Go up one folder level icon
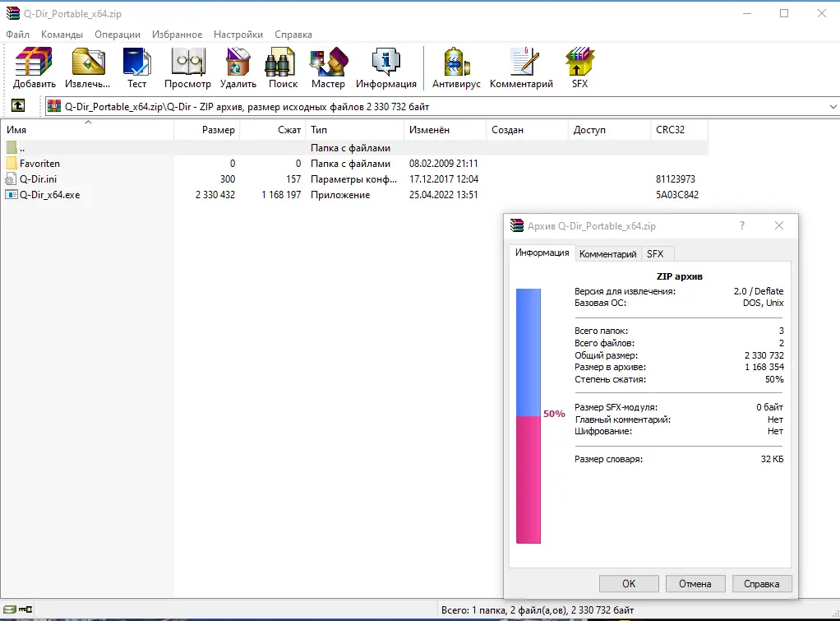This screenshot has height=621, width=840. coord(18,105)
